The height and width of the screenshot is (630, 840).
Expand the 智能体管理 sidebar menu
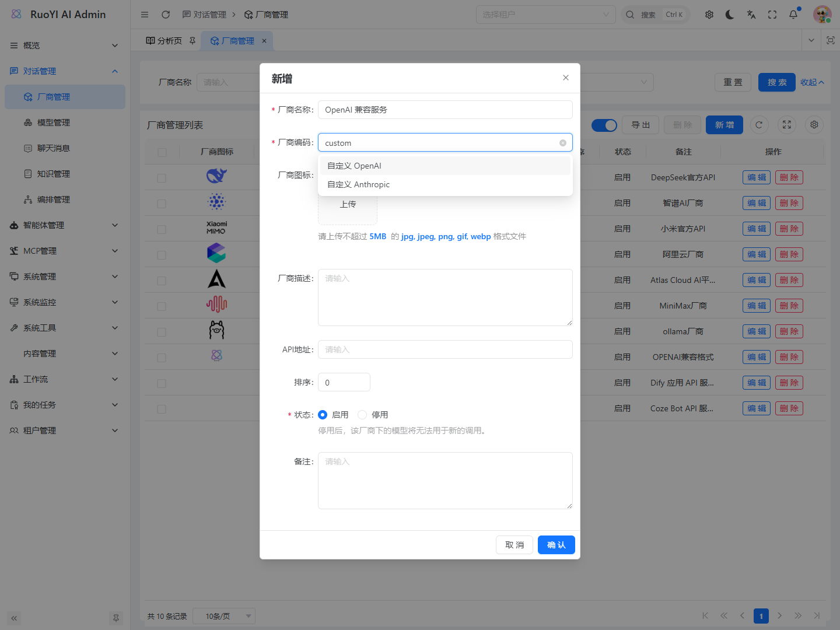coord(64,225)
